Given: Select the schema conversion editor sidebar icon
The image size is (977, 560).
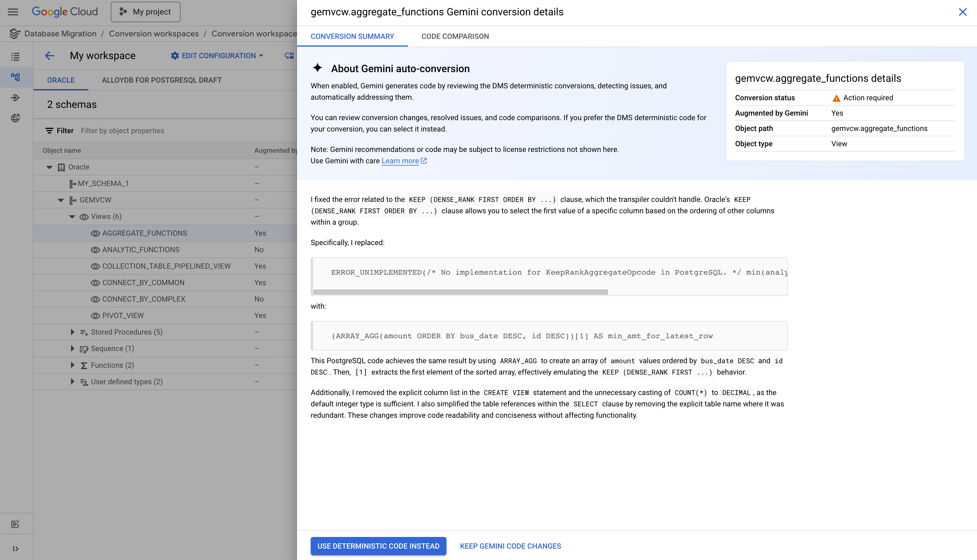Looking at the screenshot, I should click(x=15, y=77).
